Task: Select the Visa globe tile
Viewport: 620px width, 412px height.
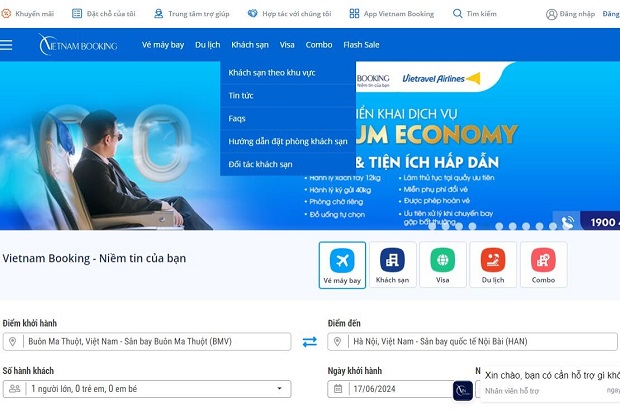Action: pyautogui.click(x=442, y=265)
